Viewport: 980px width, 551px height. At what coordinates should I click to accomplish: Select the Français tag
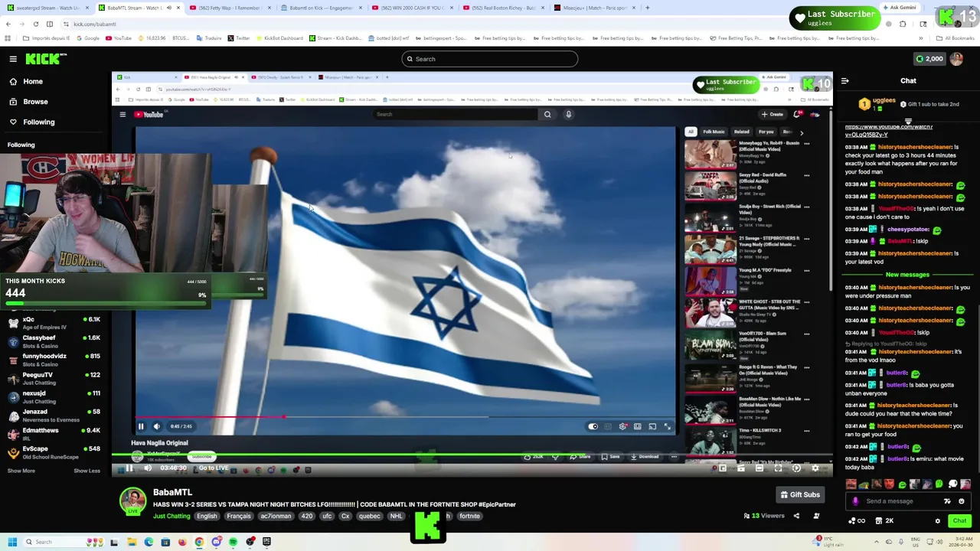tap(238, 516)
